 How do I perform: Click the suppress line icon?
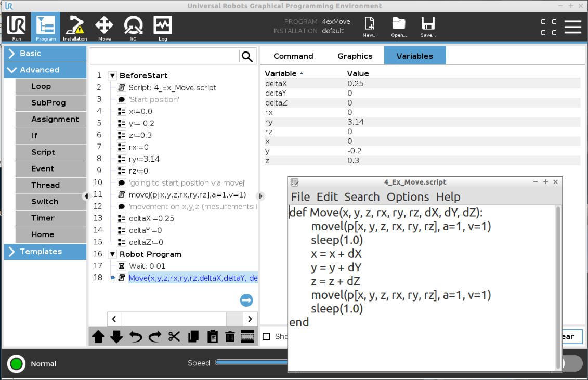click(x=247, y=336)
